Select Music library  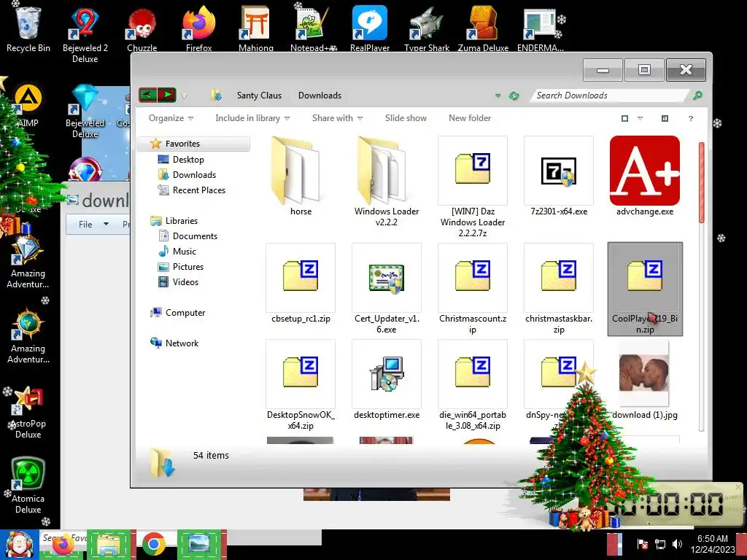click(184, 251)
